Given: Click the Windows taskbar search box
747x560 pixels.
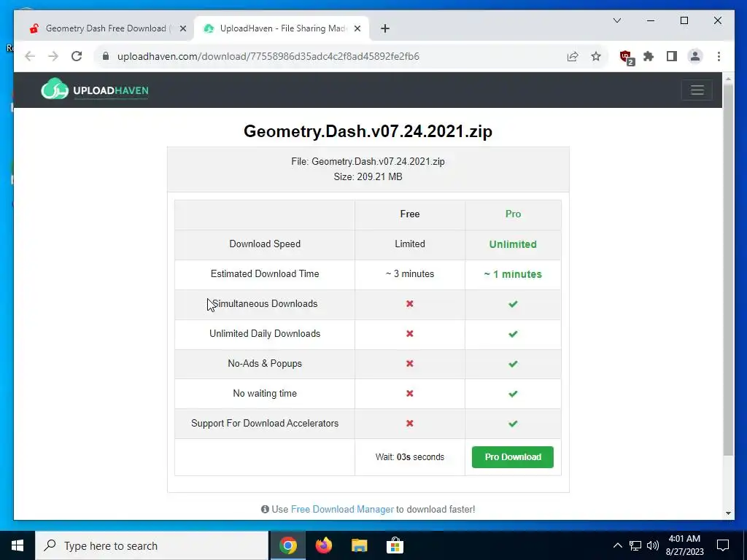Looking at the screenshot, I should pos(152,545).
